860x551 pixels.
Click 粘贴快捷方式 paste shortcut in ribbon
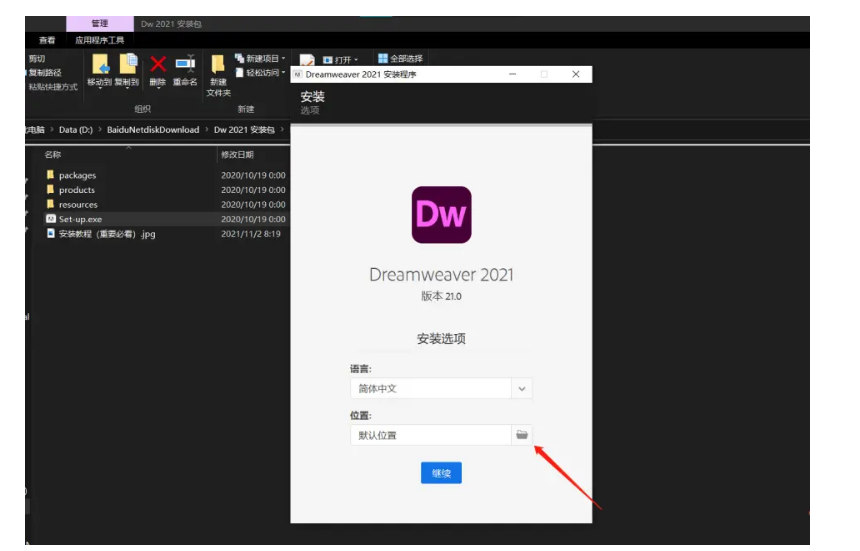point(53,87)
